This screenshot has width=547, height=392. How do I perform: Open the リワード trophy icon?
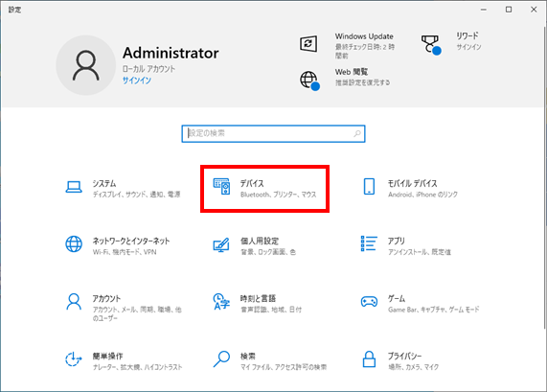tap(431, 45)
